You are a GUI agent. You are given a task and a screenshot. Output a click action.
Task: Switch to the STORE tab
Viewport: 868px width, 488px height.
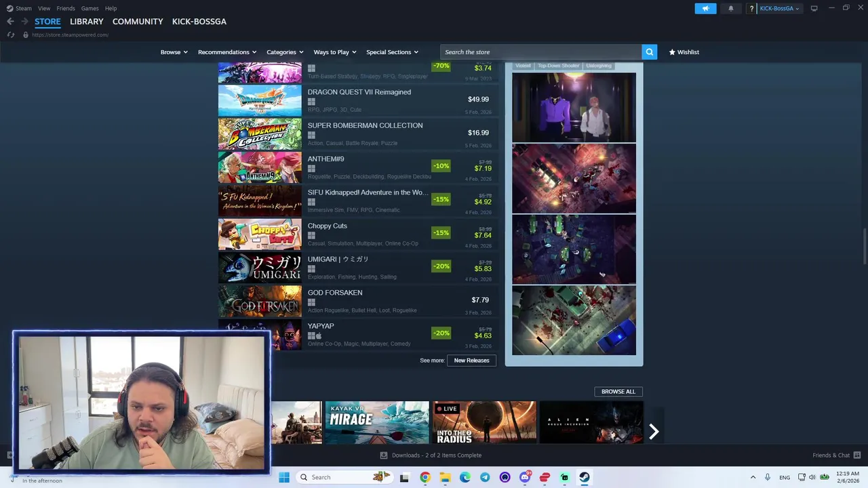[47, 22]
